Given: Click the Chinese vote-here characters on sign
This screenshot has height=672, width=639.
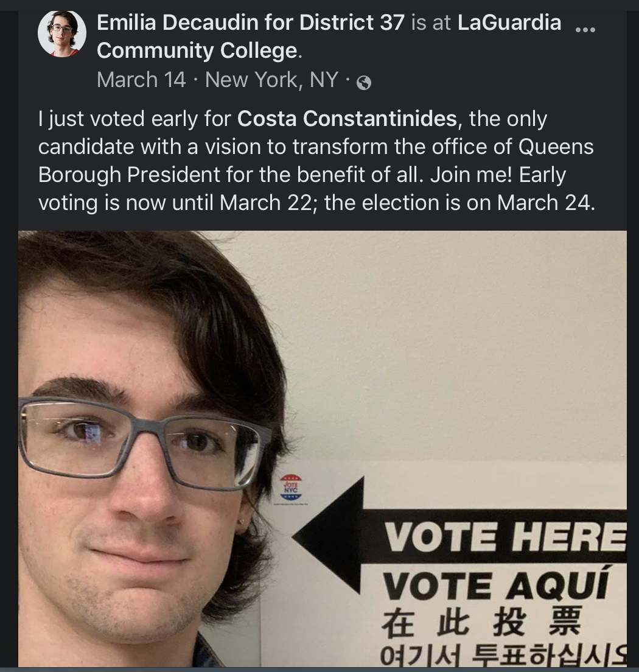Looking at the screenshot, I should [481, 622].
